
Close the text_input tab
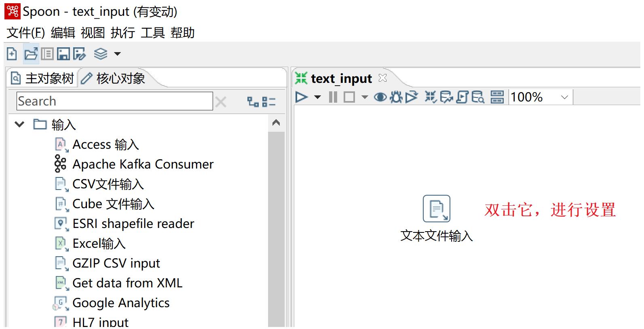pos(382,78)
